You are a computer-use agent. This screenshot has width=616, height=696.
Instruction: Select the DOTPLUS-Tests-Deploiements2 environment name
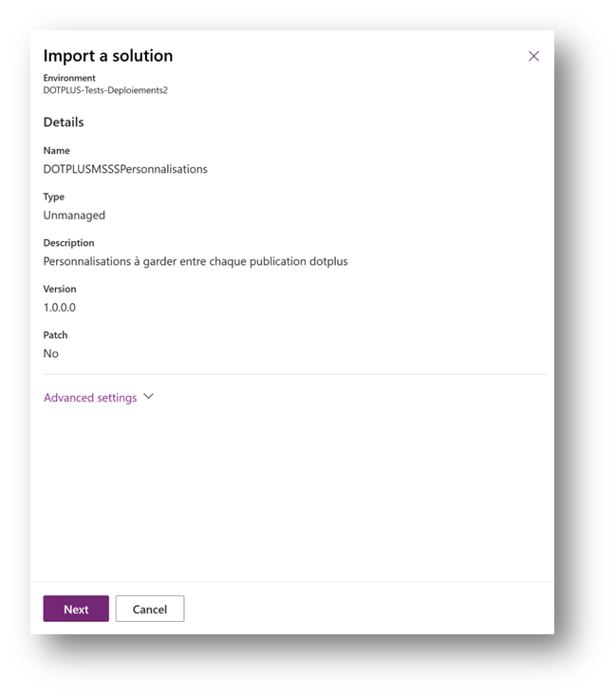pyautogui.click(x=104, y=89)
